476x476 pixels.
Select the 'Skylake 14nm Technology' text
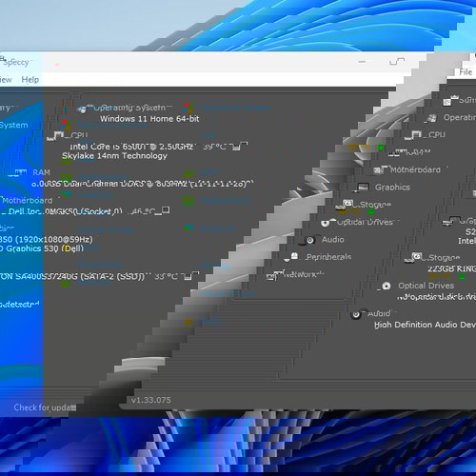pos(114,156)
